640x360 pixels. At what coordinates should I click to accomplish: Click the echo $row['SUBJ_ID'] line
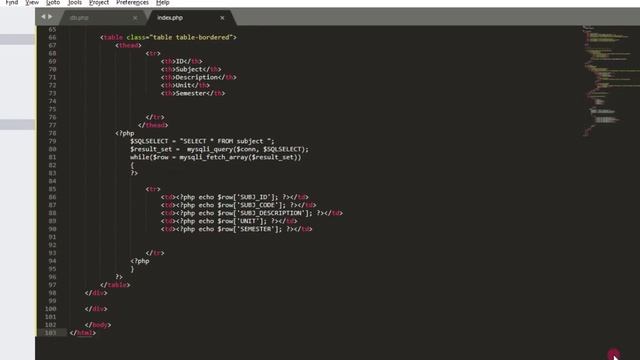click(234, 197)
